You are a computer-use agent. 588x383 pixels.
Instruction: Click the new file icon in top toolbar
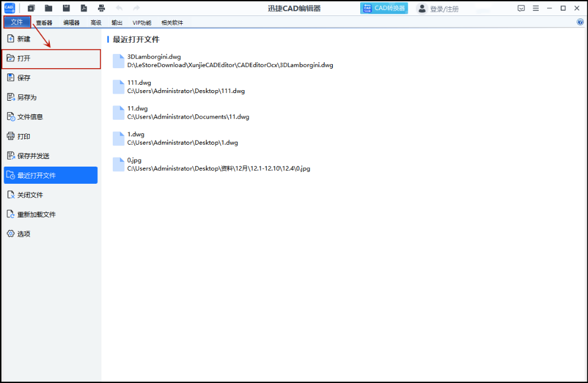click(31, 8)
